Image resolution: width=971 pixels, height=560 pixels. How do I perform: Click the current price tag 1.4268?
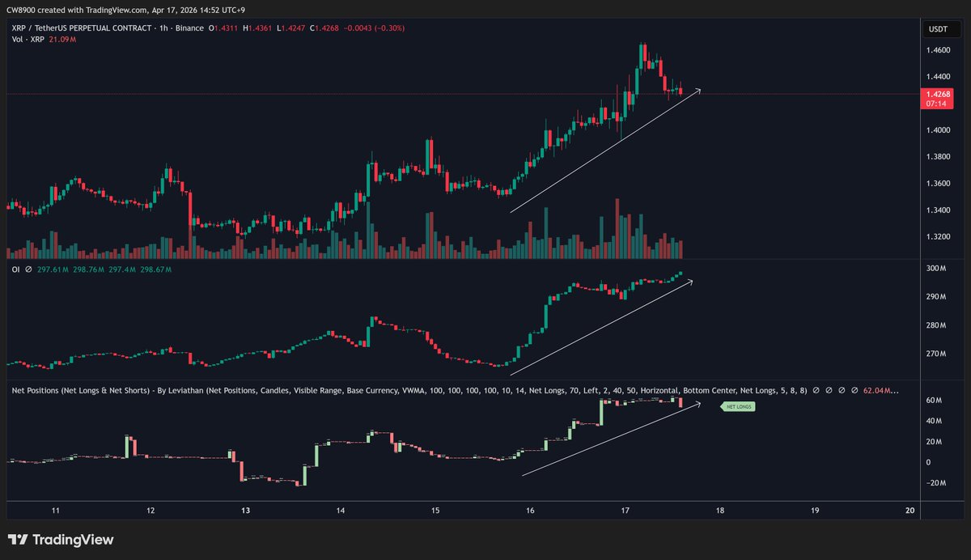click(x=940, y=94)
